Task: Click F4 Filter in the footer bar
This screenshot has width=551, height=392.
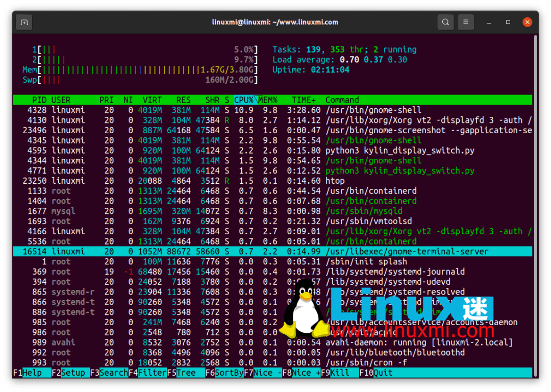Action: pyautogui.click(x=147, y=373)
